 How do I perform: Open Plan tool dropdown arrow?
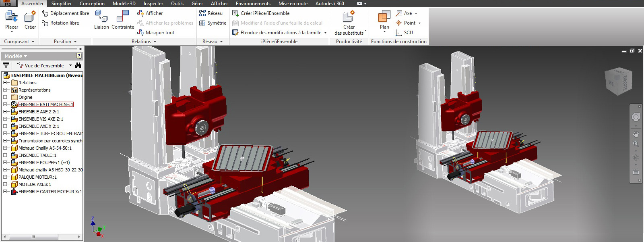[384, 32]
